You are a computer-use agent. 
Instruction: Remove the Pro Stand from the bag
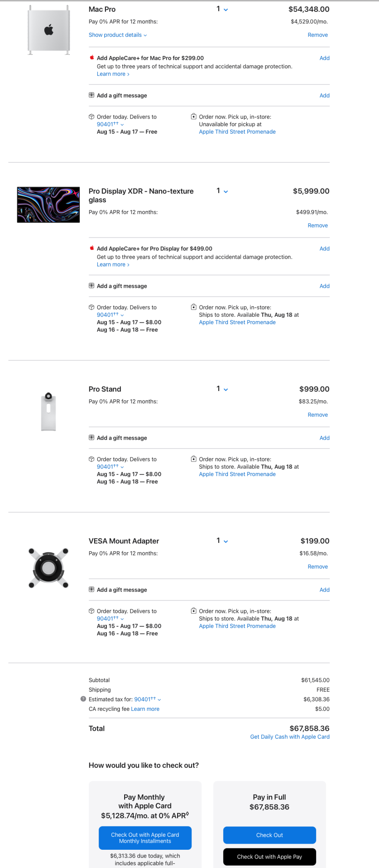click(x=317, y=415)
